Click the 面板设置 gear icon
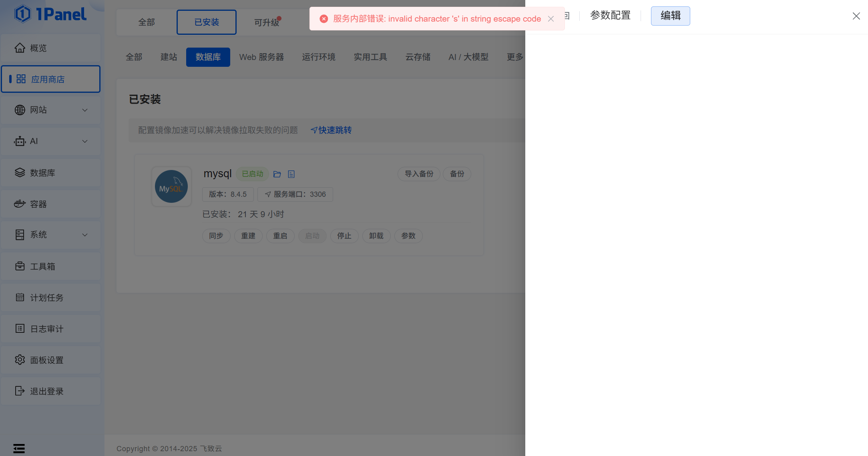Screen dimensions: 868x456 tap(20, 360)
